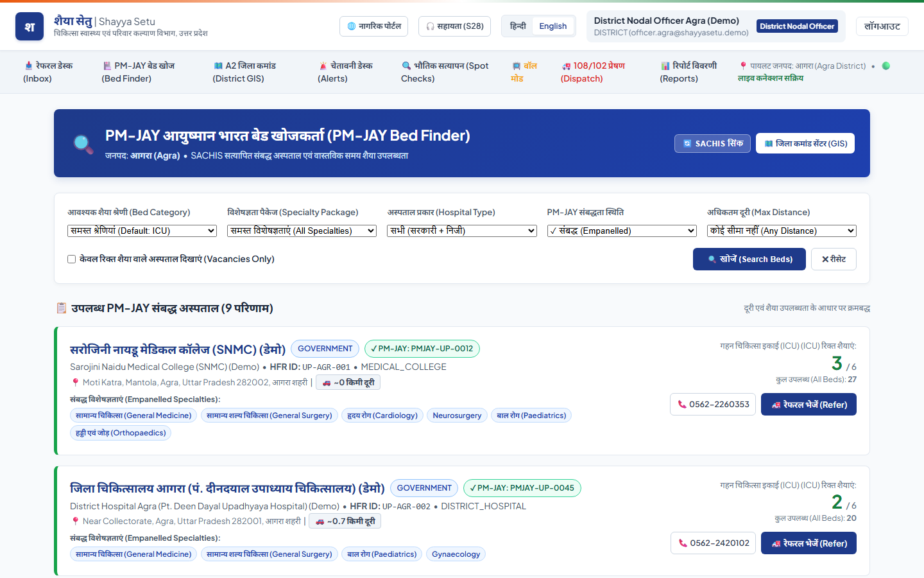Enable the Vacancies Only checkbox

(x=72, y=259)
